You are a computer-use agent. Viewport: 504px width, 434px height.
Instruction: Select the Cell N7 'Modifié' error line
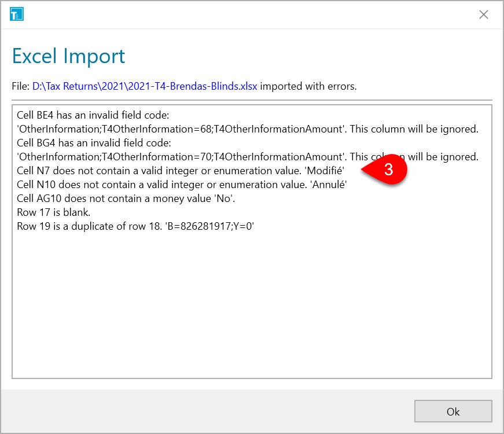tap(181, 171)
